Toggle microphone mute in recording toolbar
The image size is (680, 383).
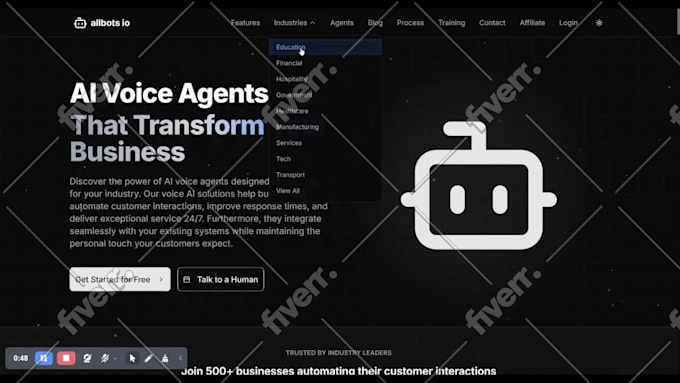click(x=105, y=358)
